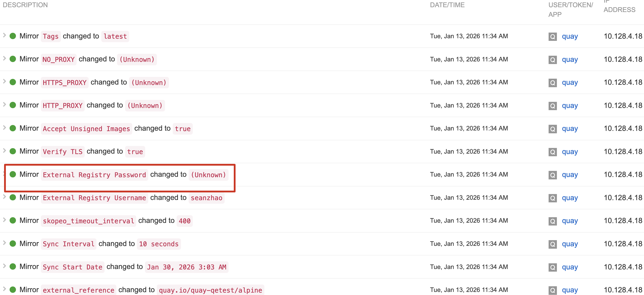Click quay avatar icon on HTTP_PROXY row
The height and width of the screenshot is (295, 644).
(553, 106)
